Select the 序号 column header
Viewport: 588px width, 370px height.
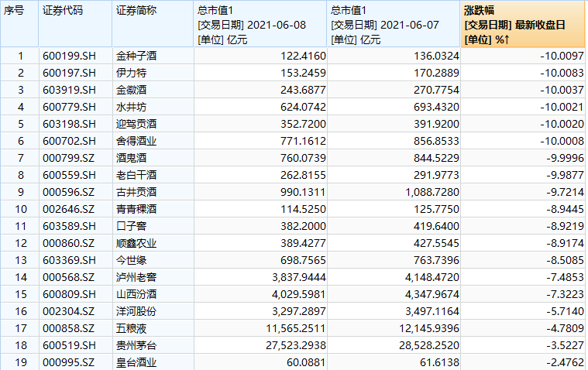[19, 24]
